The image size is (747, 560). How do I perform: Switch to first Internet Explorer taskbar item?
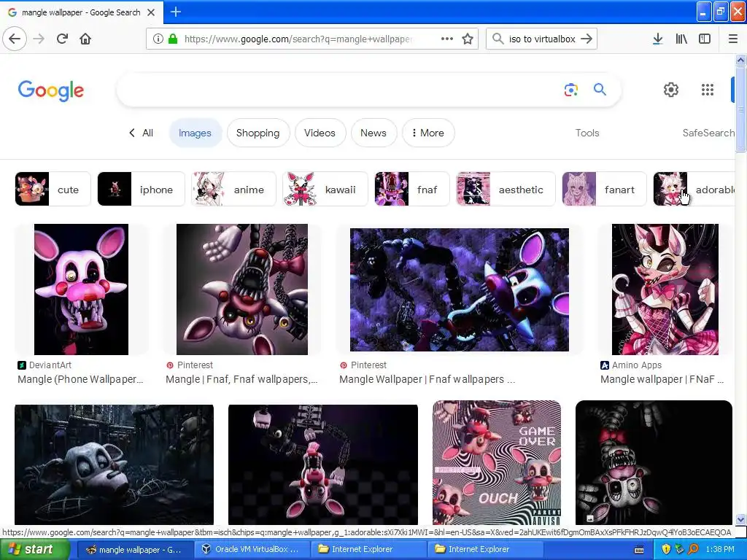pos(368,550)
